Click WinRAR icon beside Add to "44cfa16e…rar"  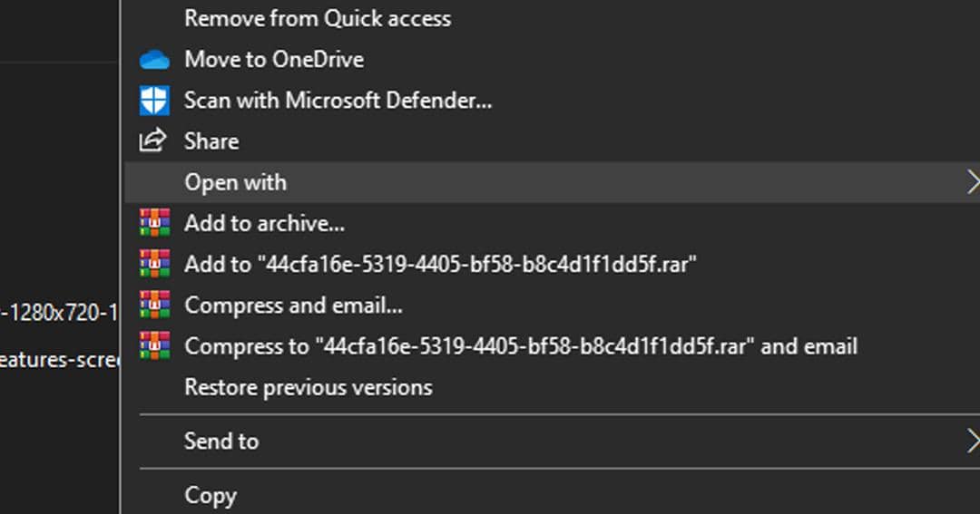(x=154, y=264)
